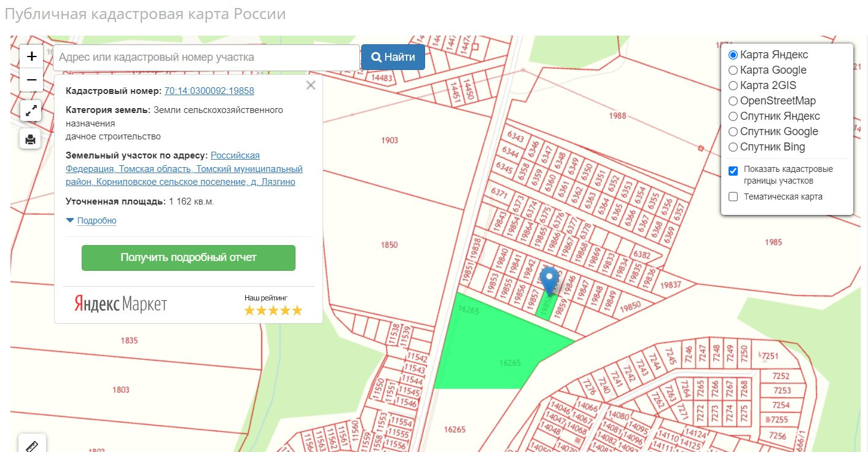Zoom in the cadastral map
The width and height of the screenshot is (868, 452).
[x=32, y=56]
